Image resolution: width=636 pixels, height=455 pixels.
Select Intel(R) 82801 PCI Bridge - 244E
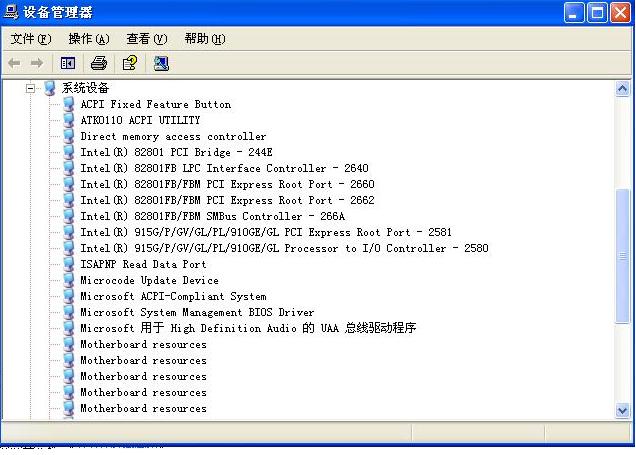click(176, 152)
